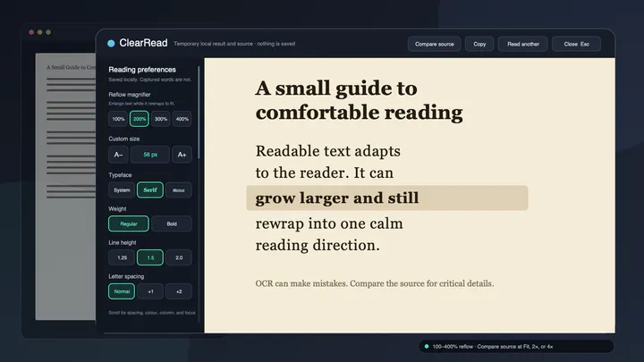Click the green dot in status pill

[427, 347]
